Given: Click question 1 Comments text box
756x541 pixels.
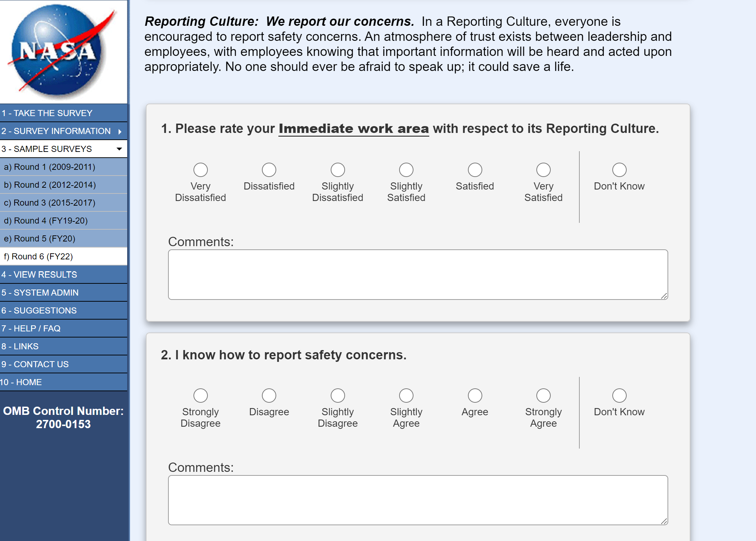Looking at the screenshot, I should 417,274.
